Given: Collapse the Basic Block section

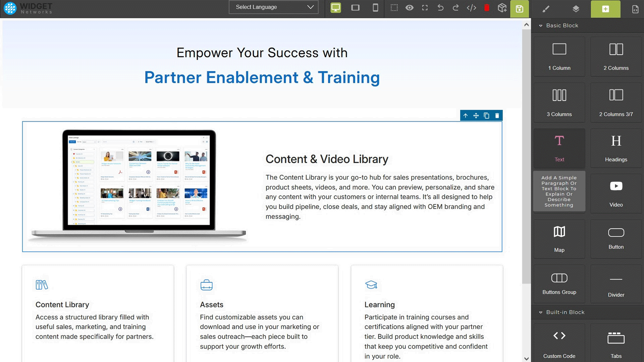Looking at the screenshot, I should [x=540, y=25].
